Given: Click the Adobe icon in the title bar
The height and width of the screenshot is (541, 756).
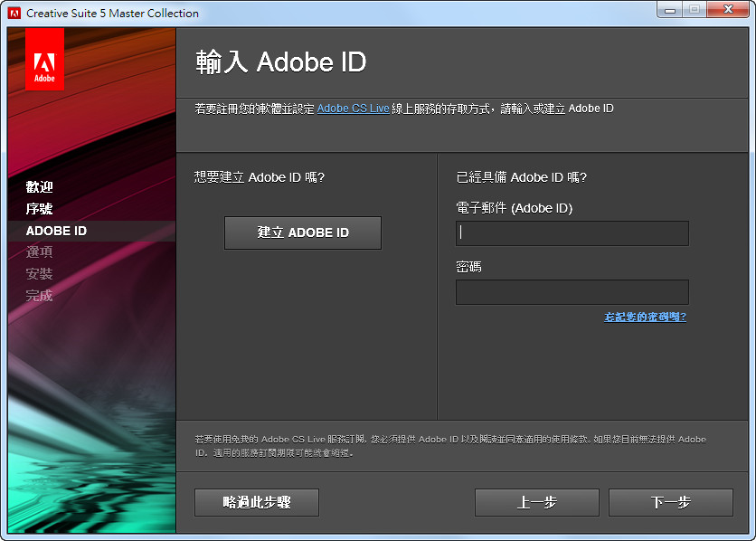Looking at the screenshot, I should click(14, 13).
